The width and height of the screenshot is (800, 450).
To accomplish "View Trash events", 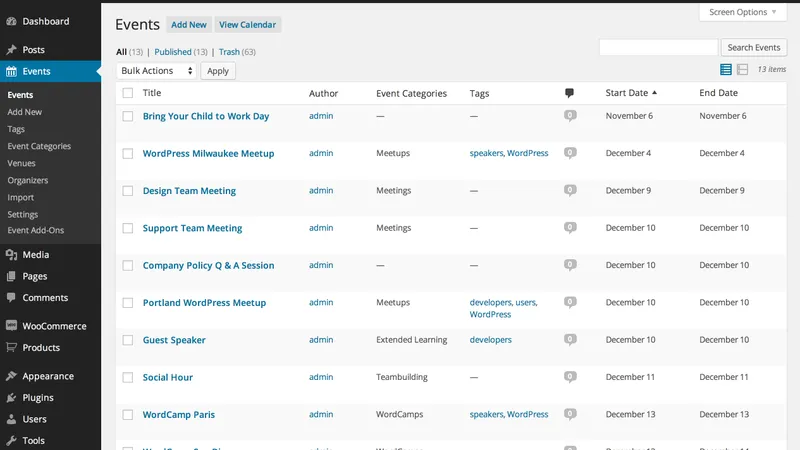I will click(229, 52).
